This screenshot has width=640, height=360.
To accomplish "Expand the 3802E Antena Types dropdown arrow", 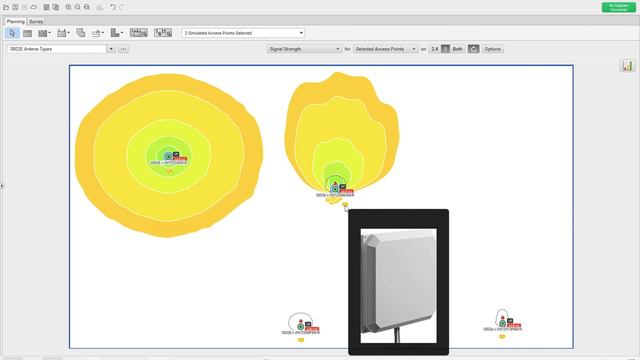I will pos(111,49).
